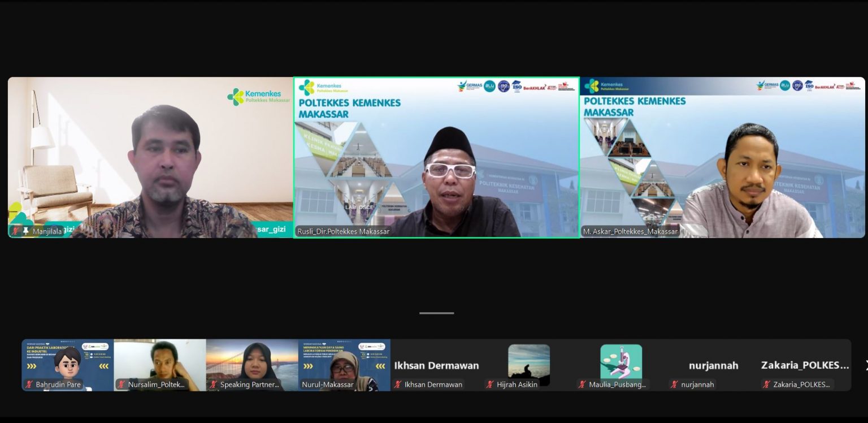The width and height of the screenshot is (868, 423).
Task: Click the large Zakaria_POLKES... display name
Action: 805,365
